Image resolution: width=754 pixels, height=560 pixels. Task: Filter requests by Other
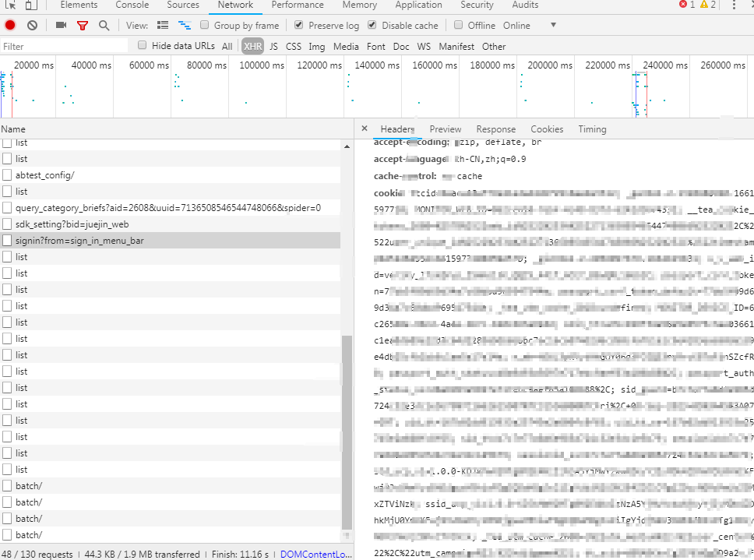click(x=494, y=46)
